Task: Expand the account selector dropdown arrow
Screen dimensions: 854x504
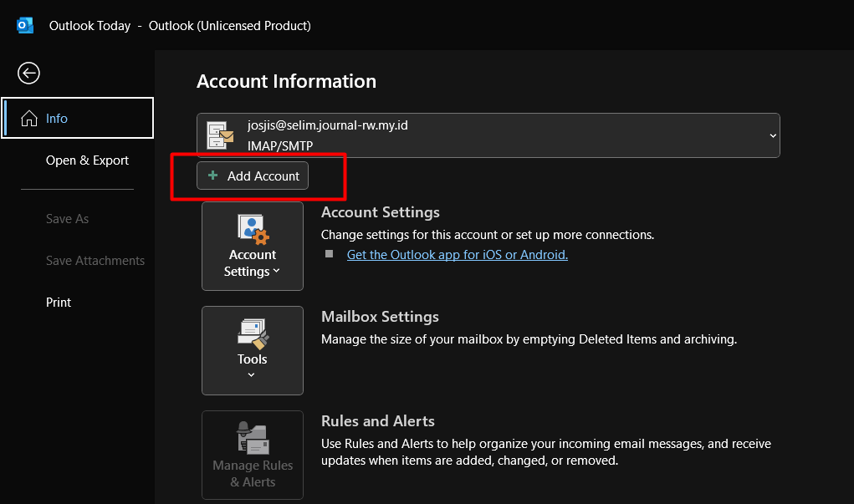Action: point(772,135)
